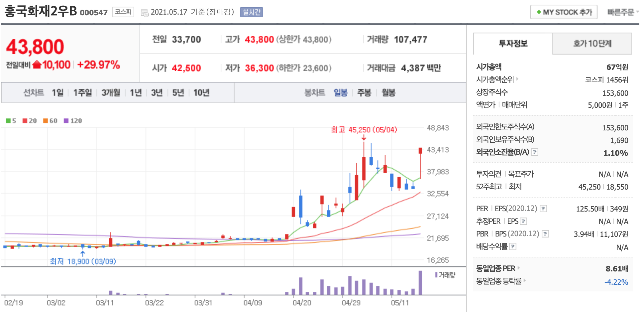Select the 월봉 monthly candle chart
This screenshot has width=644, height=312.
pos(388,92)
